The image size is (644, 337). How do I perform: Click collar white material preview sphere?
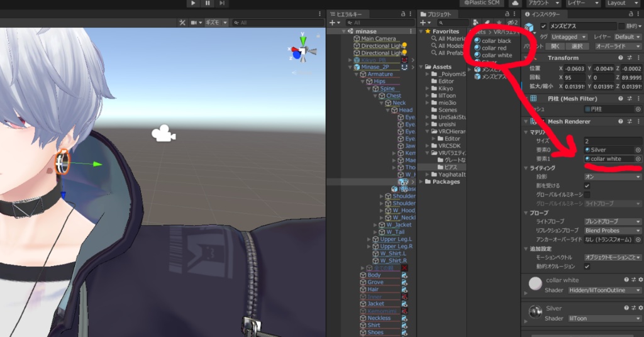(x=535, y=283)
